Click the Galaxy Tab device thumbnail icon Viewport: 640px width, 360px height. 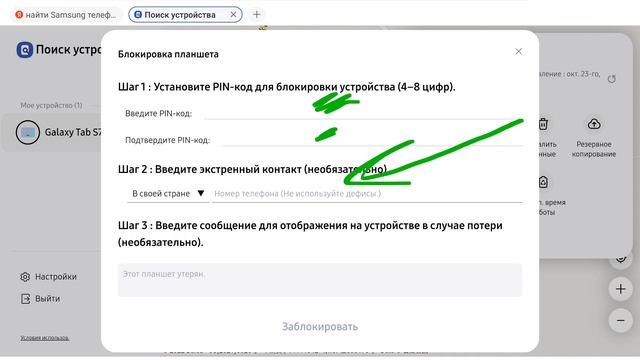click(x=28, y=132)
